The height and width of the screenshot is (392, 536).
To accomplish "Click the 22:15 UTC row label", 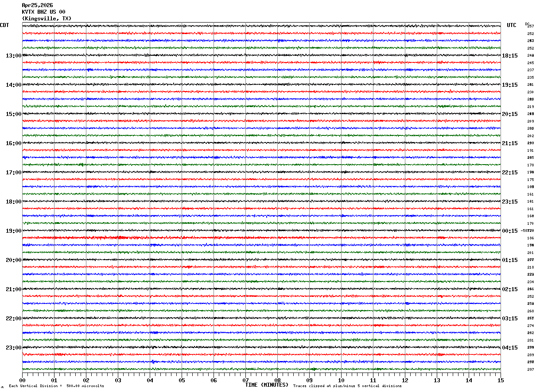I will pos(510,173).
